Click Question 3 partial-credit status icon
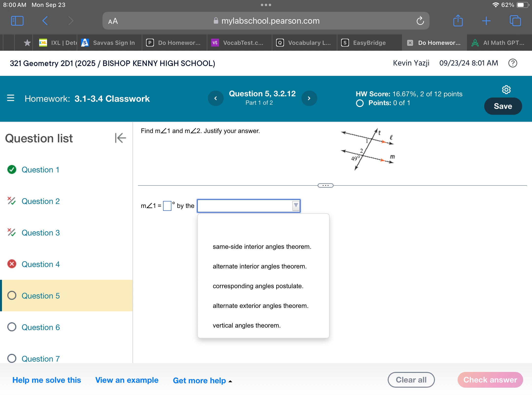Screen dimensions: 532x399 click(x=11, y=232)
